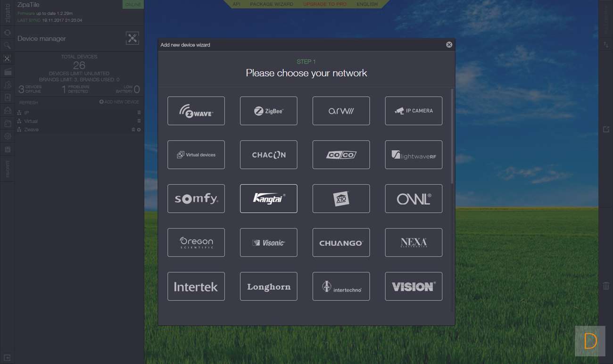Select the IP network row
Image resolution: width=613 pixels, height=364 pixels.
(79, 113)
